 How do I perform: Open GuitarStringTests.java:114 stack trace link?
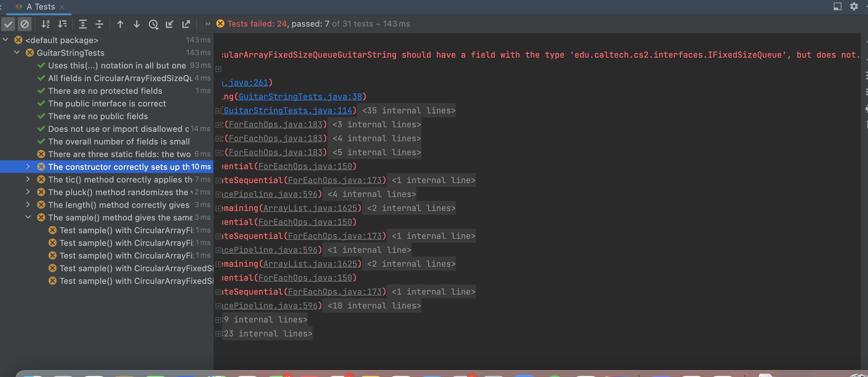point(287,111)
